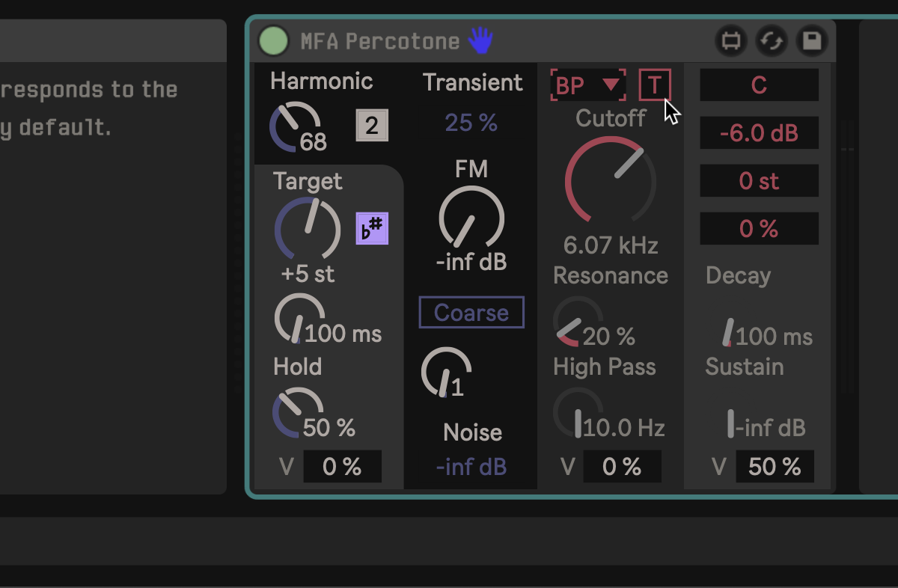898x588 pixels.
Task: Click the Harmonic knob
Action: click(x=294, y=126)
